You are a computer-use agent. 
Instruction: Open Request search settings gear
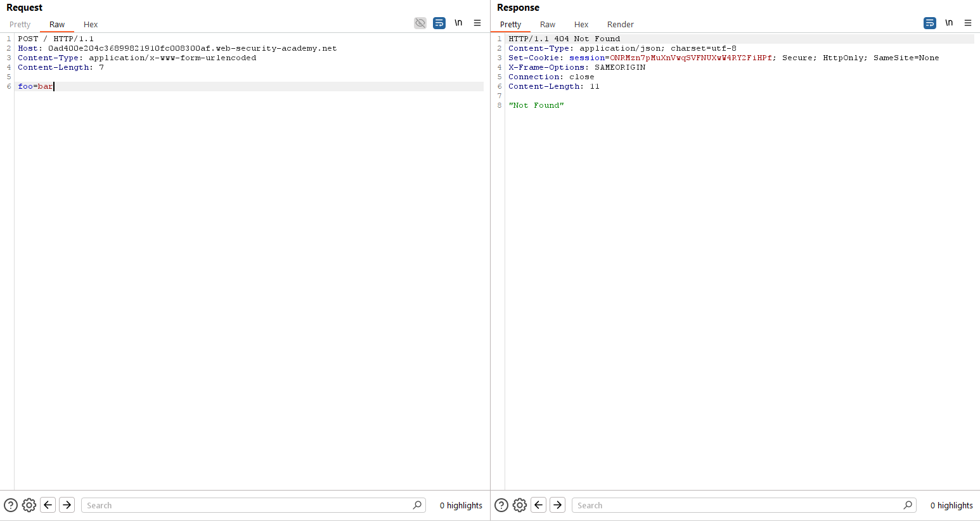(29, 505)
